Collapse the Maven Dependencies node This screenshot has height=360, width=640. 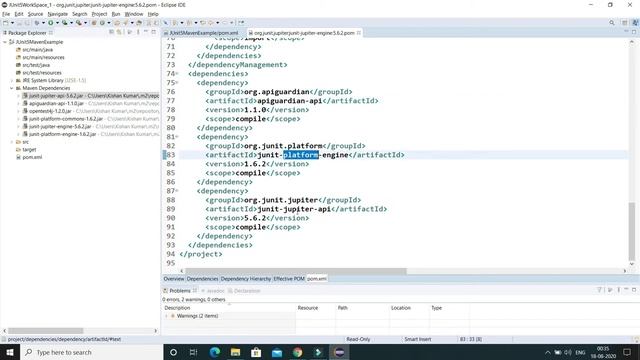(12, 88)
